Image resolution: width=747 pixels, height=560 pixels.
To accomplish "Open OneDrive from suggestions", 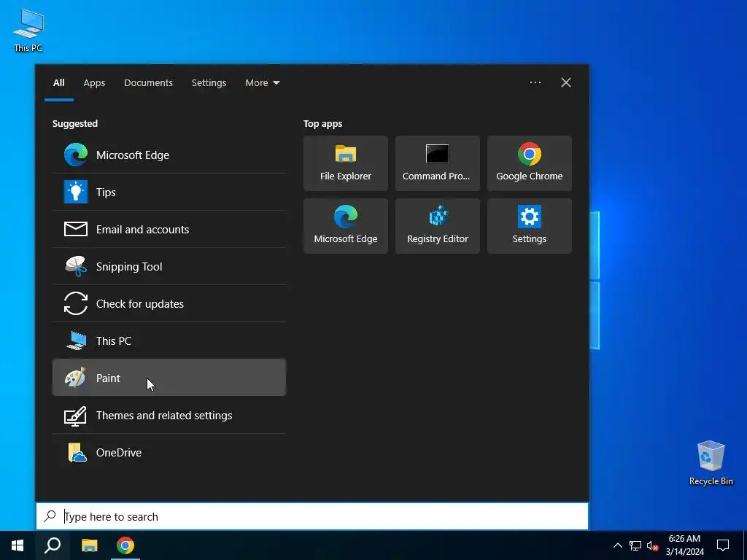I will (169, 452).
